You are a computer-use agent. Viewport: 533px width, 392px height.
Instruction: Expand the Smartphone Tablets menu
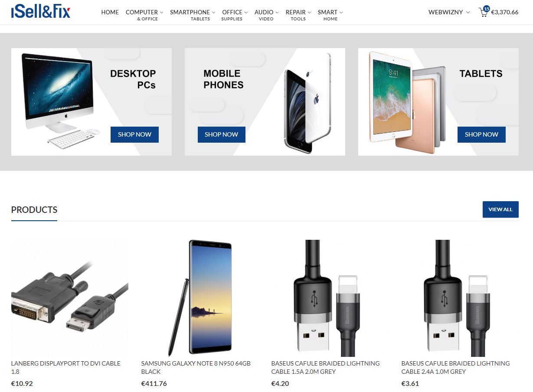(193, 15)
